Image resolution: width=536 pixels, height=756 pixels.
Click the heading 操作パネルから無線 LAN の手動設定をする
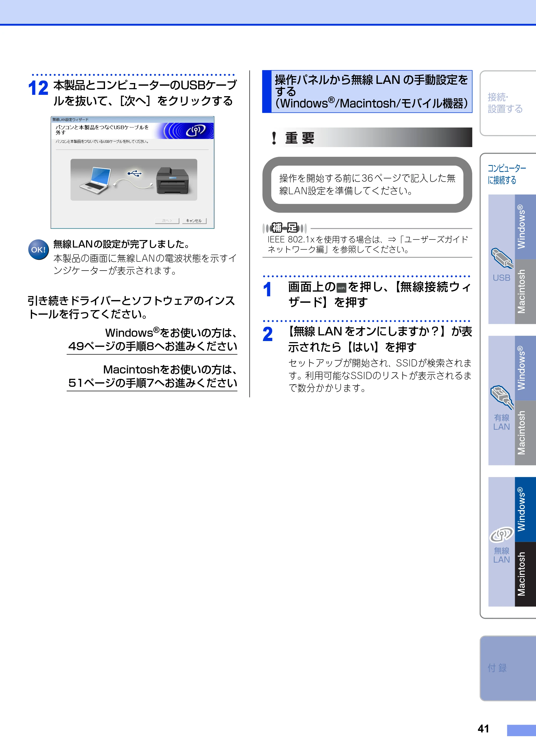pos(371,85)
